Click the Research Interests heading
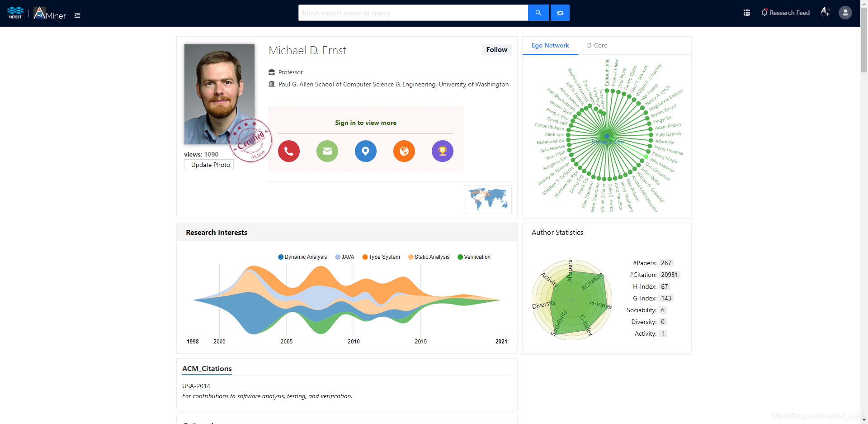 [217, 233]
